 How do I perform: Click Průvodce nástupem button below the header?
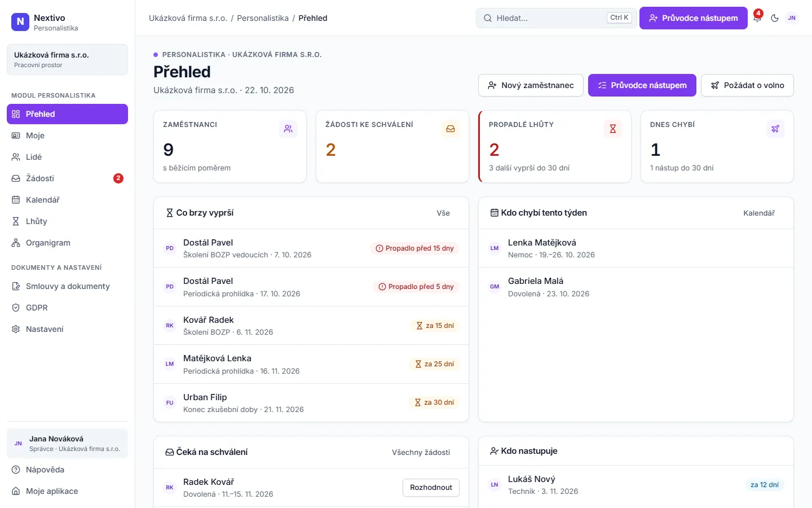[x=642, y=85]
